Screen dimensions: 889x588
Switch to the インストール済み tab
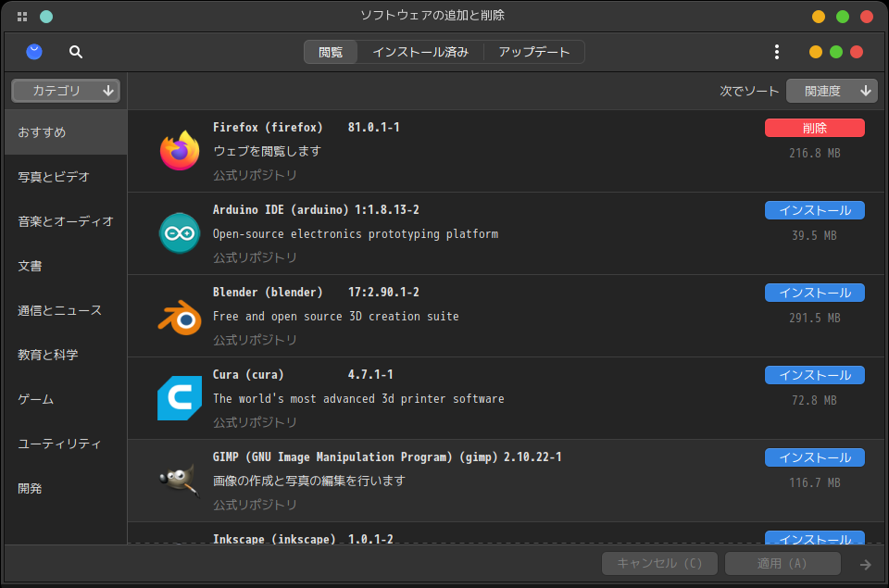click(x=420, y=52)
